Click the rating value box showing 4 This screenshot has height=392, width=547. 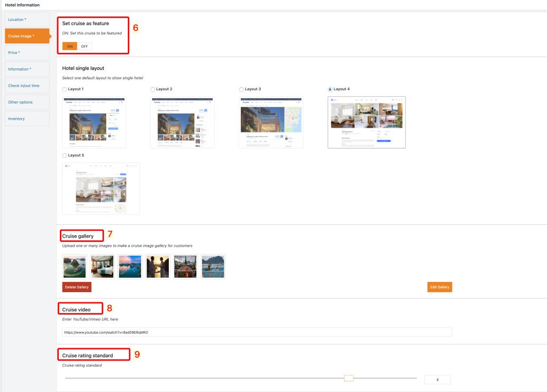pos(437,380)
